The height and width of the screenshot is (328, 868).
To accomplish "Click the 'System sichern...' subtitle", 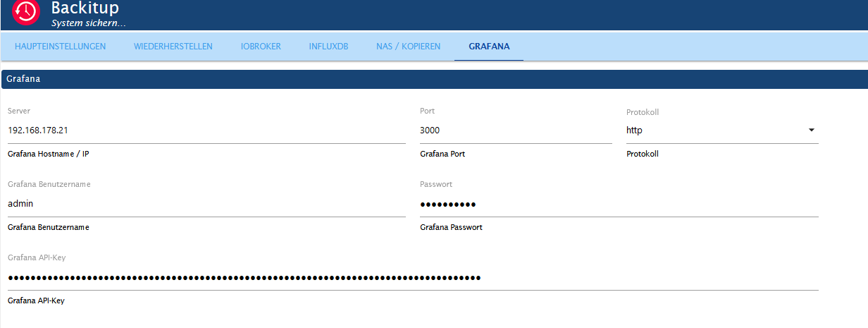I will point(89,23).
